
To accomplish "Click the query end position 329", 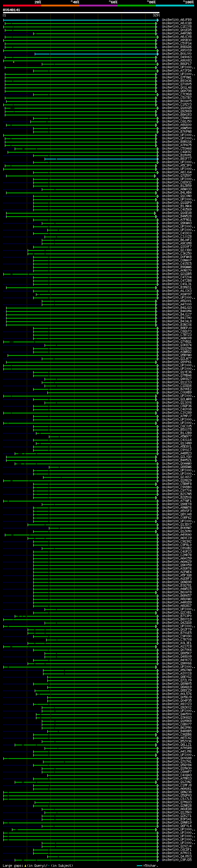I will [x=155, y=15].
